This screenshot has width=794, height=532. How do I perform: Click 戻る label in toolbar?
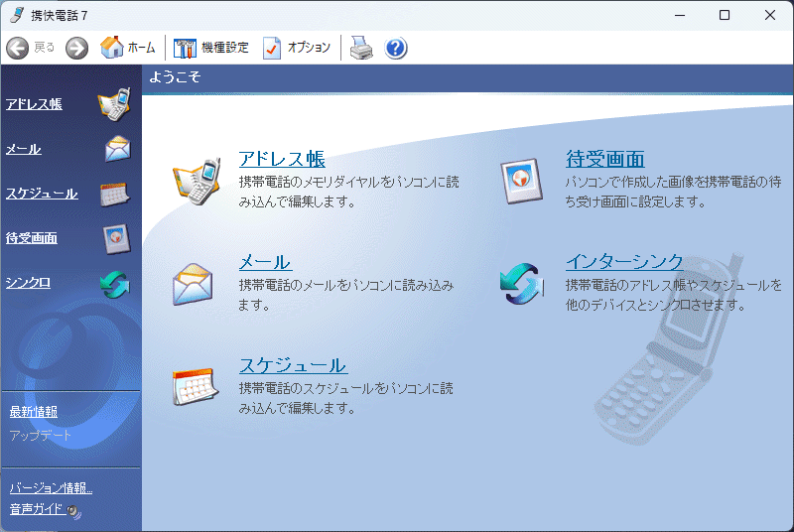[44, 48]
